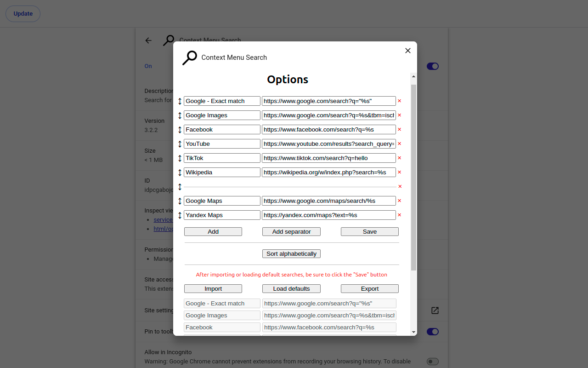Remove the YouTube search entry
Screen dimensions: 588x368
[x=399, y=144]
